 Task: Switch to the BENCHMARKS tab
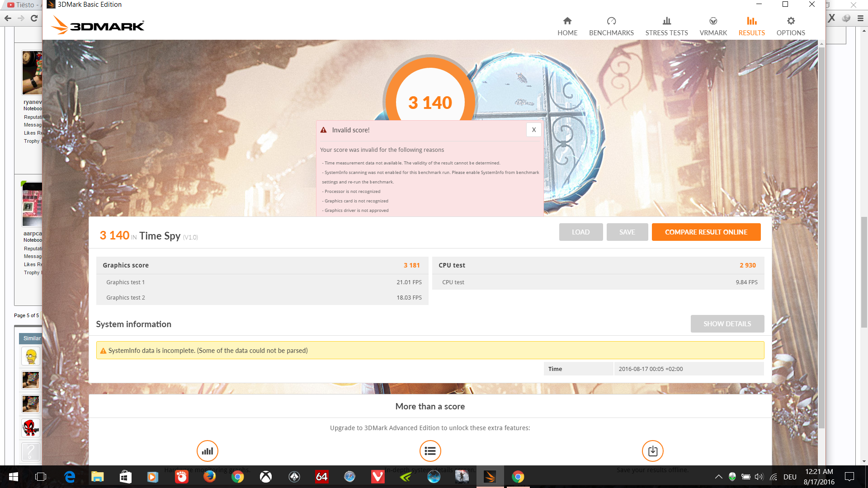pos(611,26)
